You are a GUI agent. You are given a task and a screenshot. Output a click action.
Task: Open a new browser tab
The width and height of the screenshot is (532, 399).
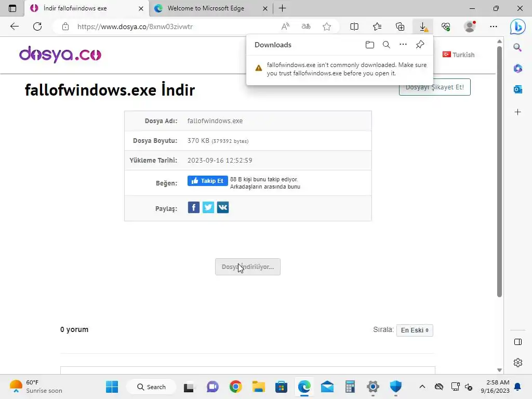click(282, 8)
